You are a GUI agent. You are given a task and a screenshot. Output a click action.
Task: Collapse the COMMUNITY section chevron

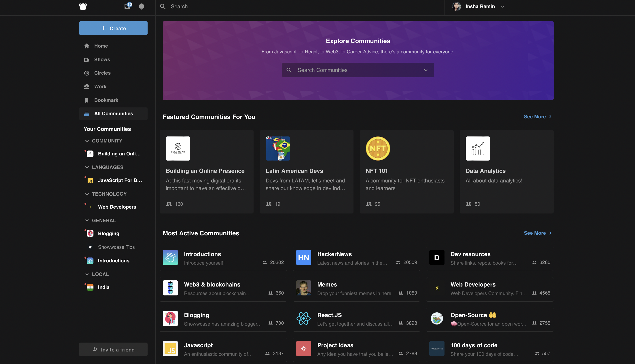(x=87, y=141)
